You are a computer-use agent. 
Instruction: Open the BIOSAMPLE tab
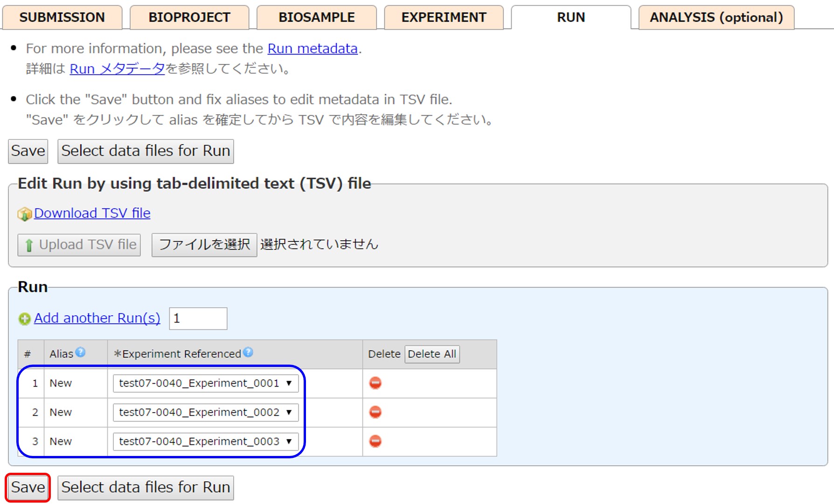pos(316,17)
